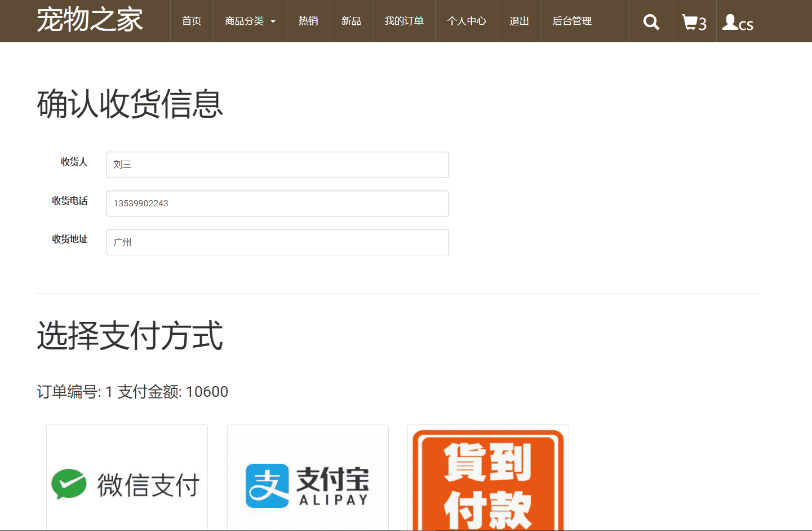Choose 微信支付 payment option
This screenshot has width=812, height=531.
[x=127, y=478]
